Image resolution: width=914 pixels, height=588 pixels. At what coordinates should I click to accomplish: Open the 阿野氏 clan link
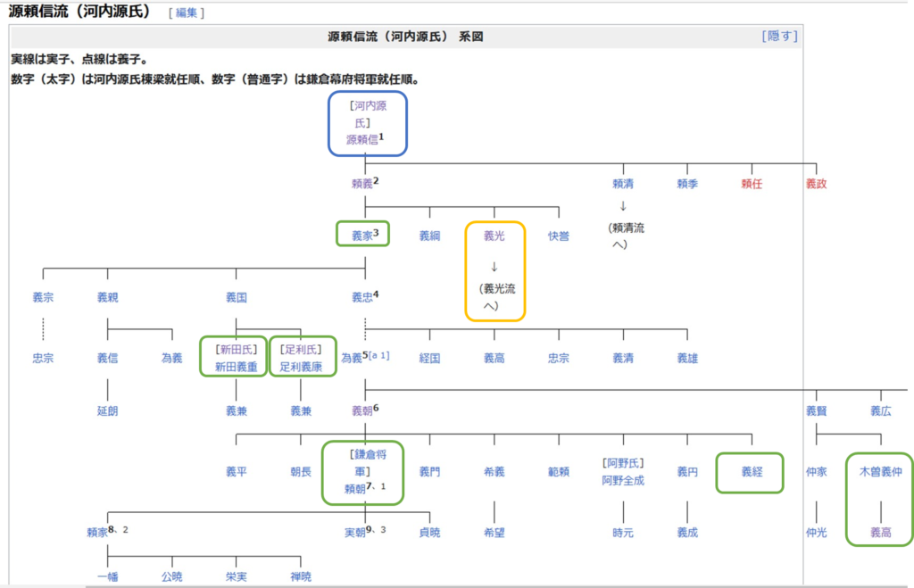pyautogui.click(x=622, y=463)
